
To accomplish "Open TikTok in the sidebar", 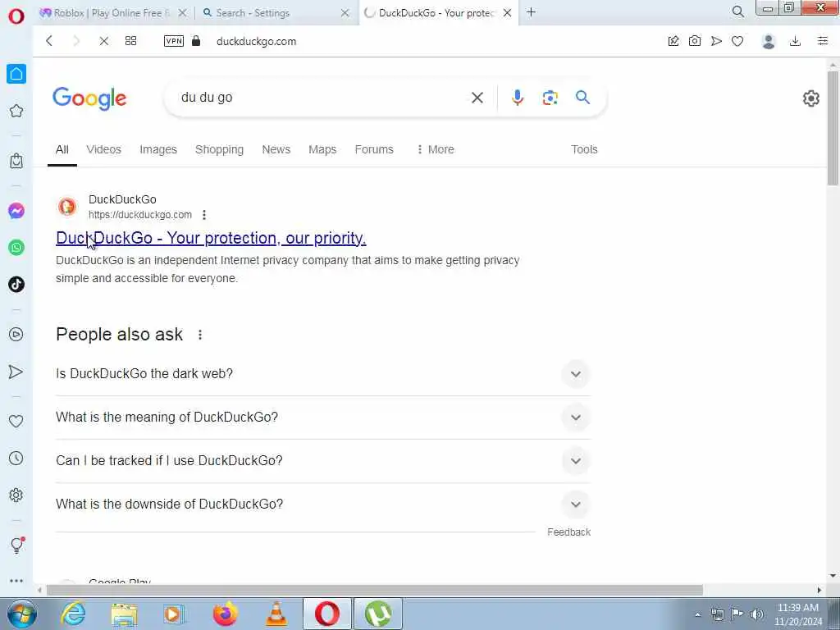I will tap(16, 285).
